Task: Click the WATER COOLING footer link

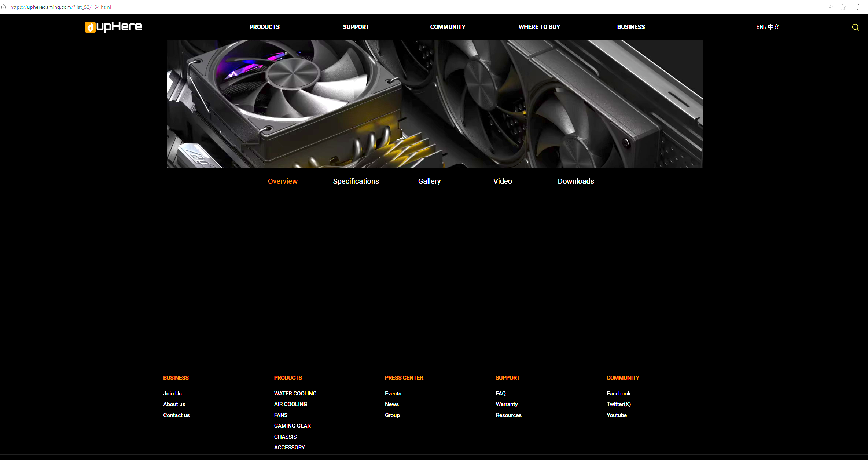Action: click(295, 393)
